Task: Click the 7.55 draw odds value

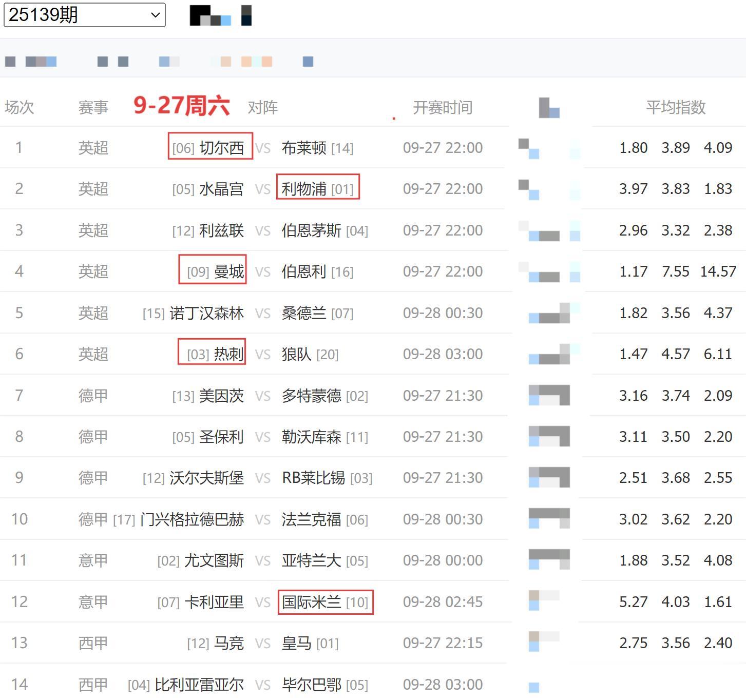Action: point(675,271)
